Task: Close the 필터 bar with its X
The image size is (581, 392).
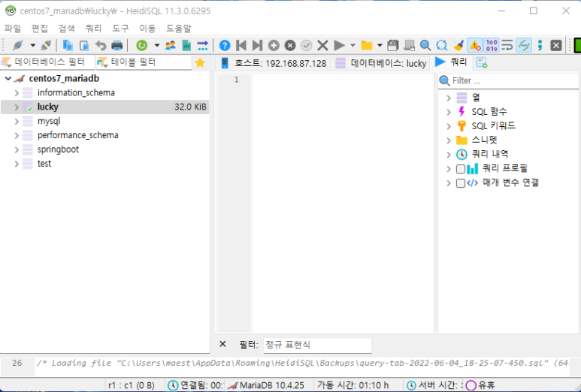Action: click(222, 344)
